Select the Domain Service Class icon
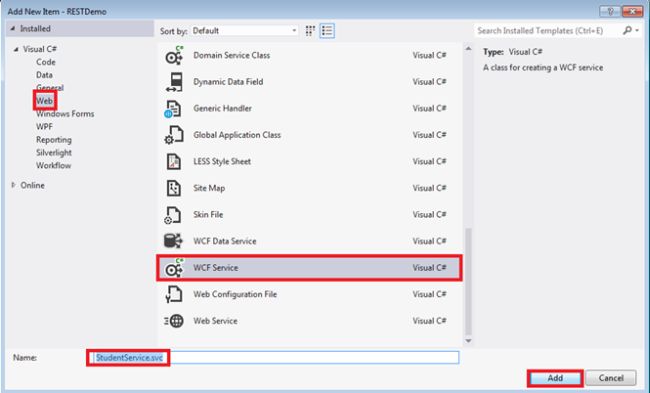The image size is (650, 393). coord(174,55)
